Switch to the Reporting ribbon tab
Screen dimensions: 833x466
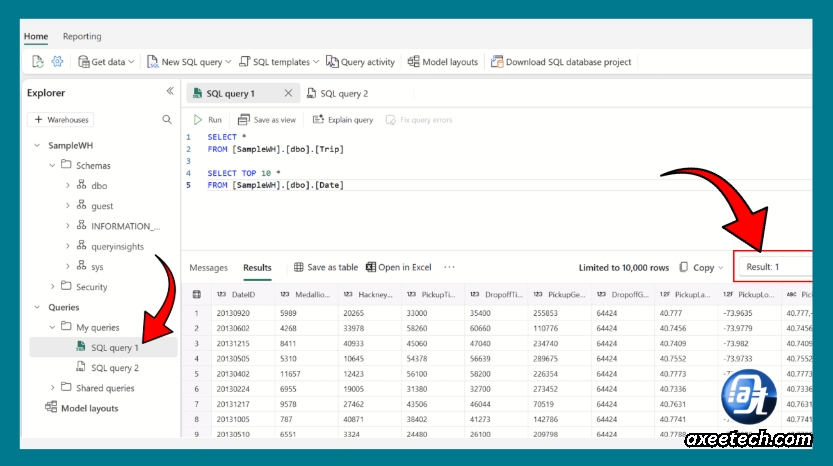pyautogui.click(x=82, y=36)
